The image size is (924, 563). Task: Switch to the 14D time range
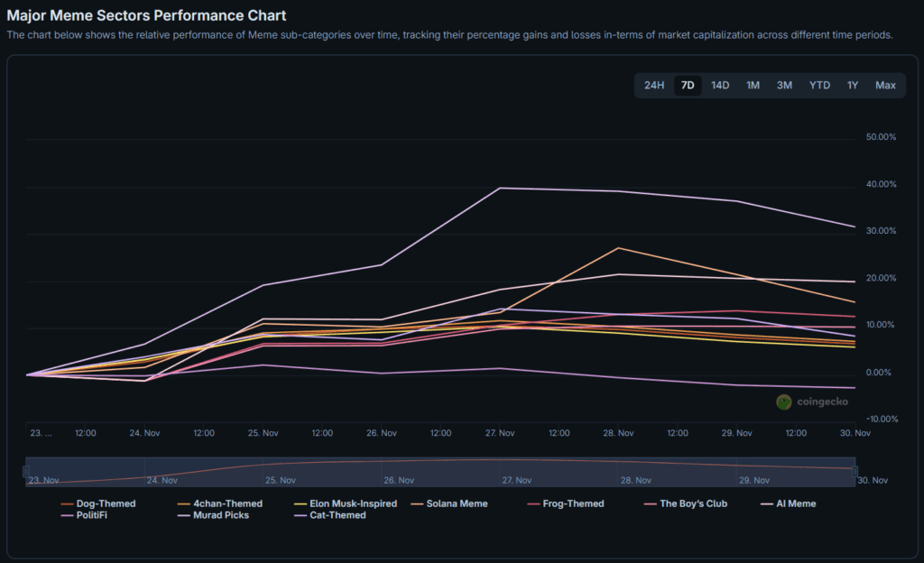coord(720,86)
